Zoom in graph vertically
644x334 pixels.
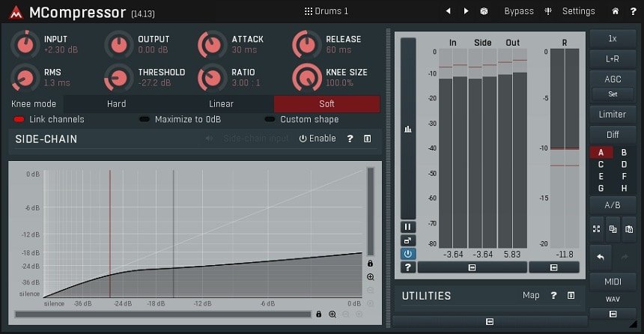370,277
